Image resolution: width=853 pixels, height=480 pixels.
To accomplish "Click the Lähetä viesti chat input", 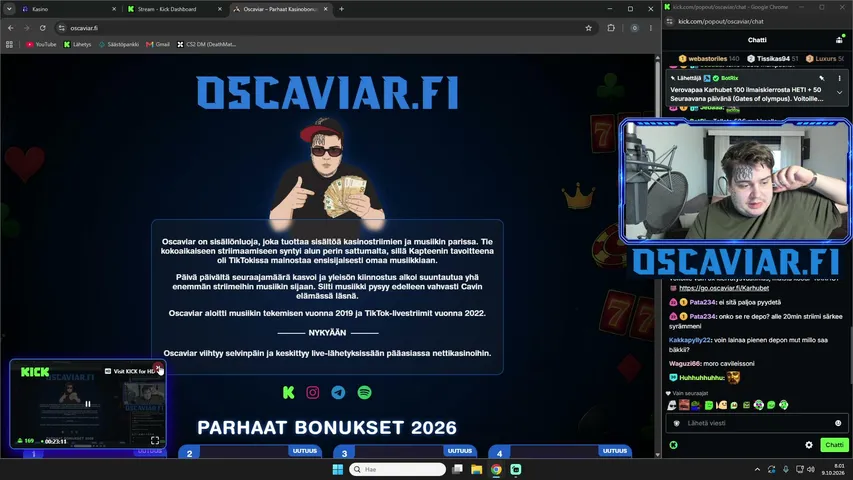I will (757, 423).
